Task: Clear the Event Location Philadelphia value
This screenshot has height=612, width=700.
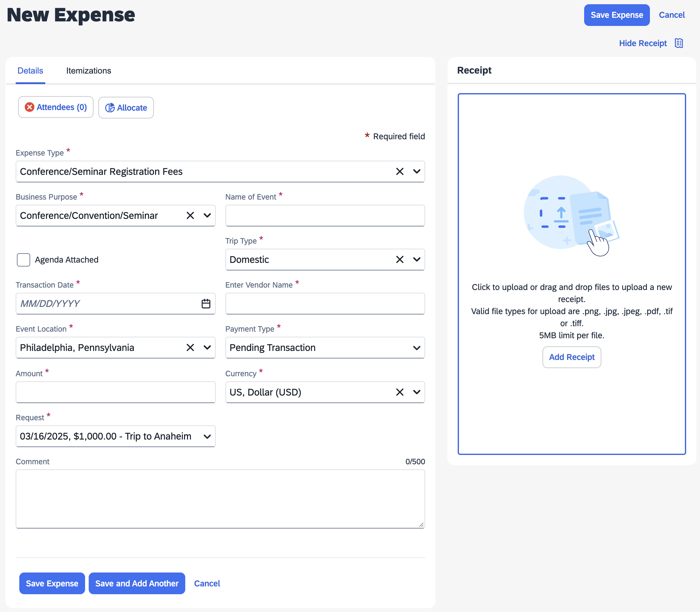Action: click(x=190, y=348)
